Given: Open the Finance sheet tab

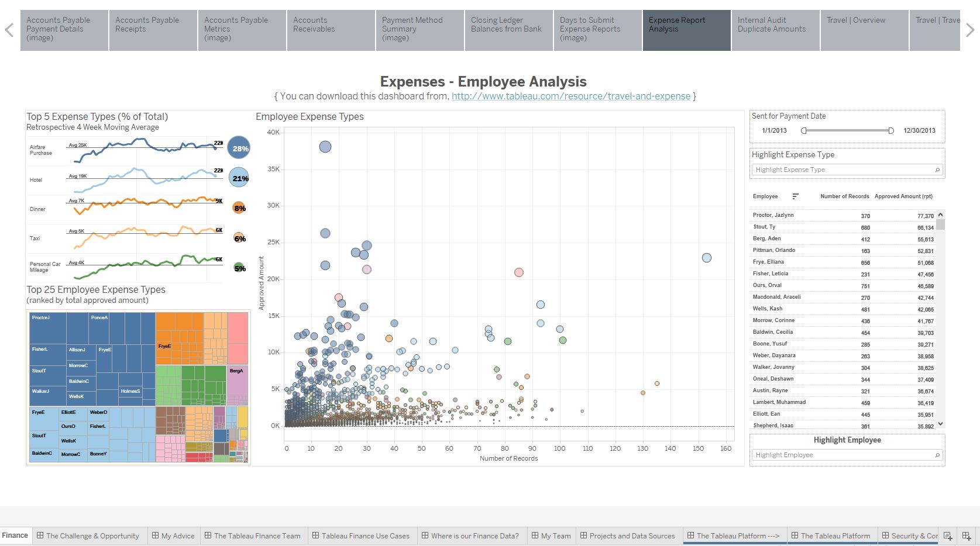Looking at the screenshot, I should pyautogui.click(x=15, y=535).
